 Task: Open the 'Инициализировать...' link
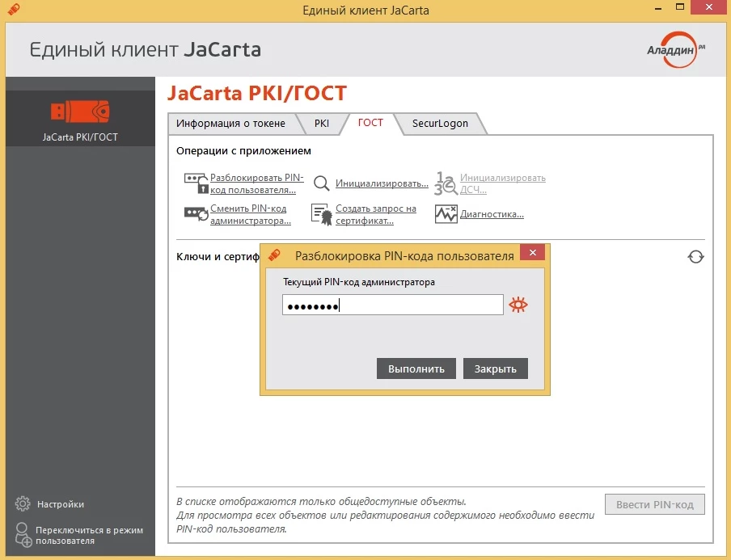click(382, 183)
